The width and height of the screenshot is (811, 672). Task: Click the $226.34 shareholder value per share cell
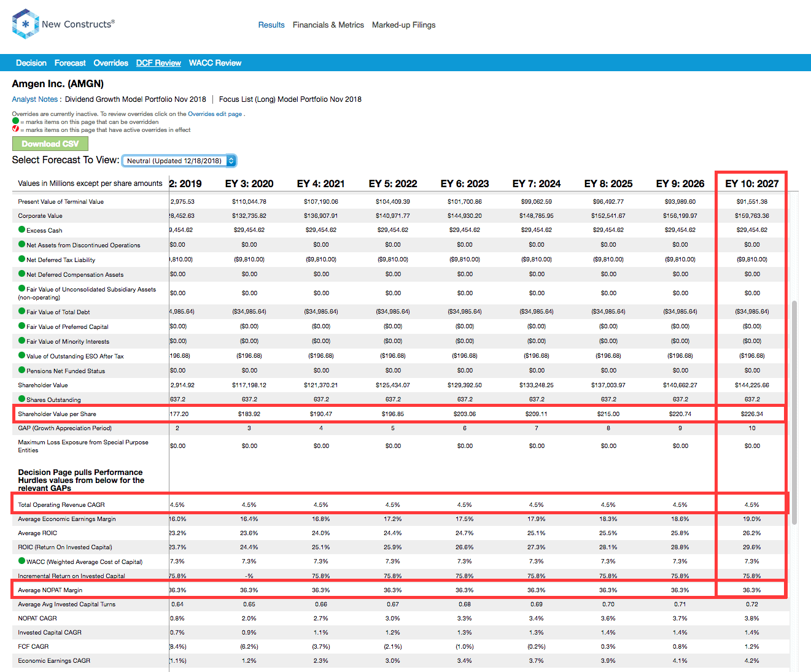coord(752,414)
